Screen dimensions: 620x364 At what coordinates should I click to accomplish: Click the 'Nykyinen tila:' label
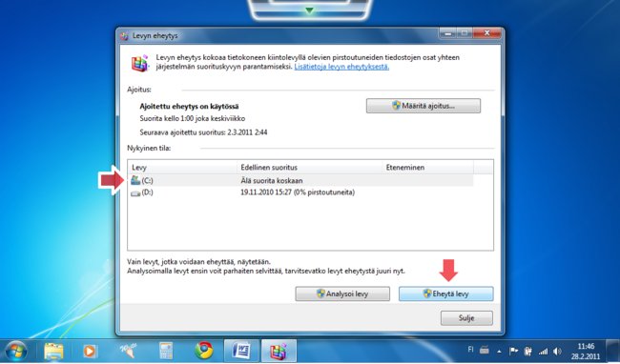(149, 149)
